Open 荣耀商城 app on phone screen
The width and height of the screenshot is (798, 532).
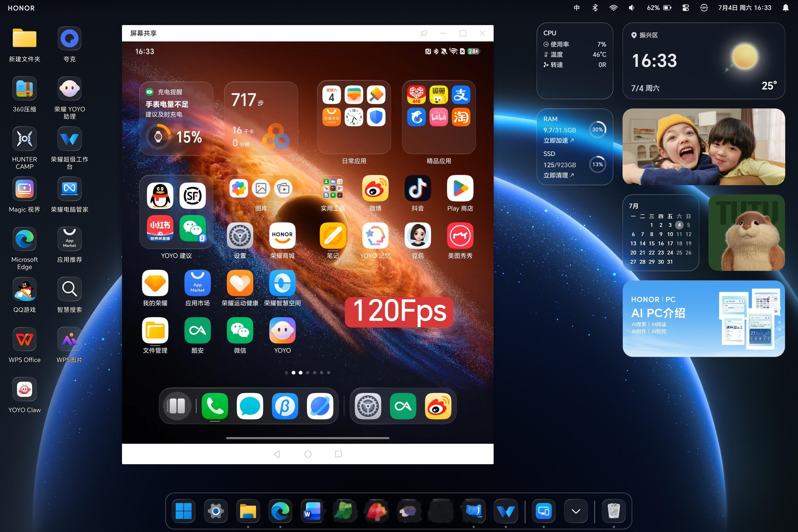282,236
